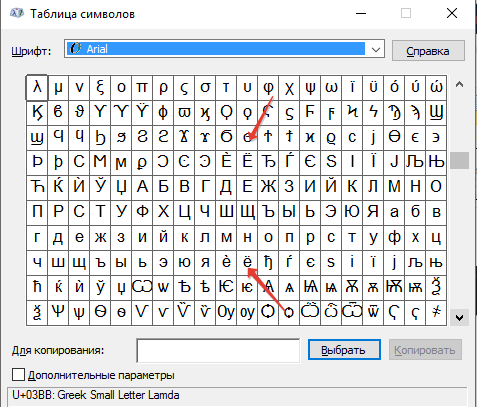The height and width of the screenshot is (407, 477).
Task: Click the scroll up arrow of the character grid
Action: (459, 84)
